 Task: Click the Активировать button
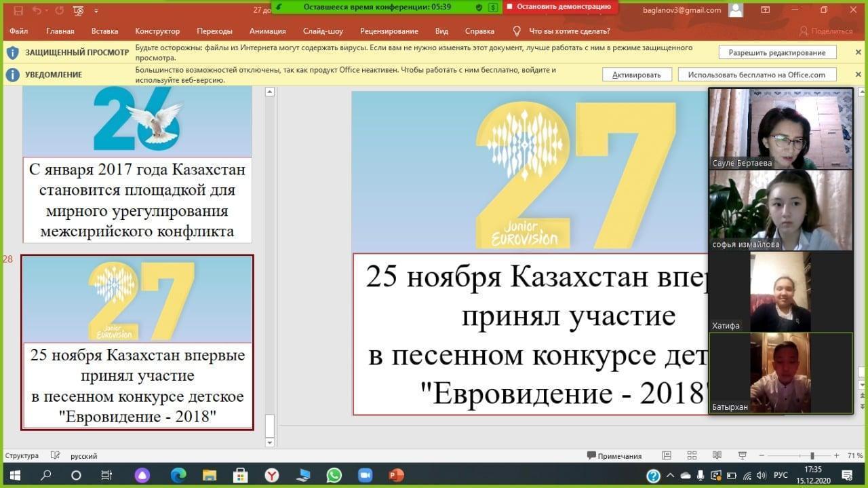point(637,75)
